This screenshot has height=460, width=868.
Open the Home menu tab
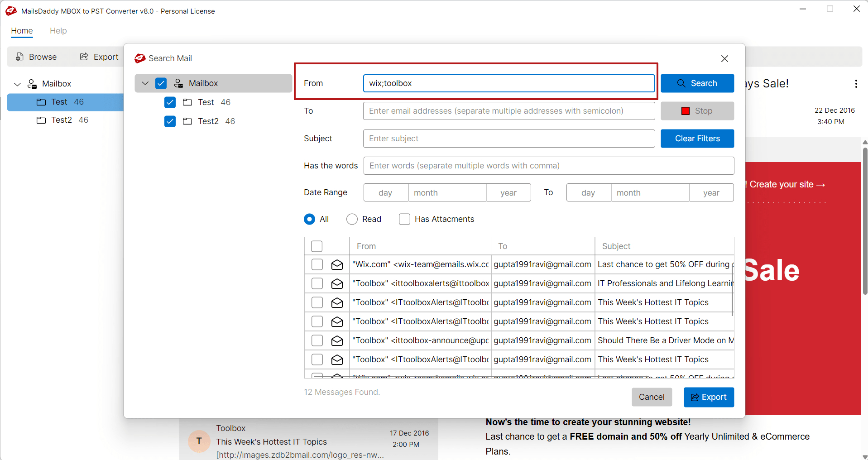click(x=22, y=31)
